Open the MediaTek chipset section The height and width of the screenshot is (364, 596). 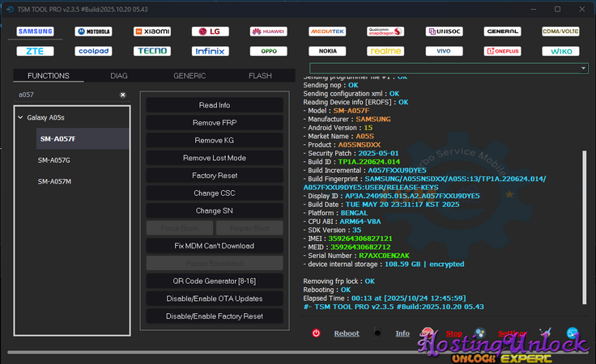click(x=327, y=32)
